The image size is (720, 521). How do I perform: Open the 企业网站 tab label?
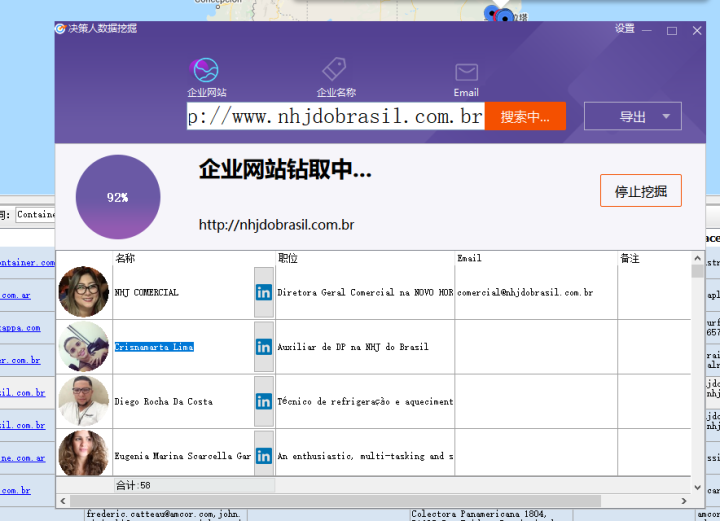[x=207, y=93]
